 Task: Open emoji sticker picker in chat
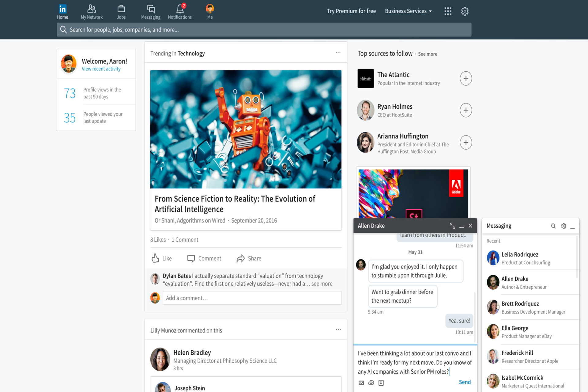381,383
